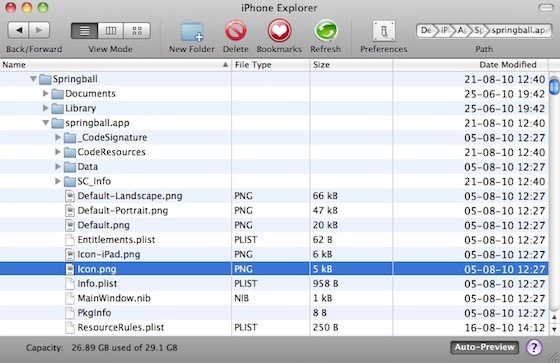The width and height of the screenshot is (560, 363).
Task: Expand the Library folder
Action: (45, 108)
